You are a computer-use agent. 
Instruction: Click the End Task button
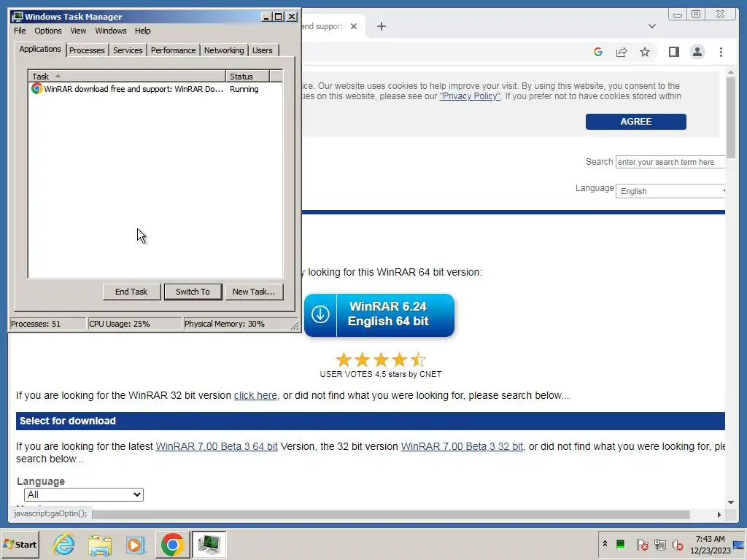131,292
